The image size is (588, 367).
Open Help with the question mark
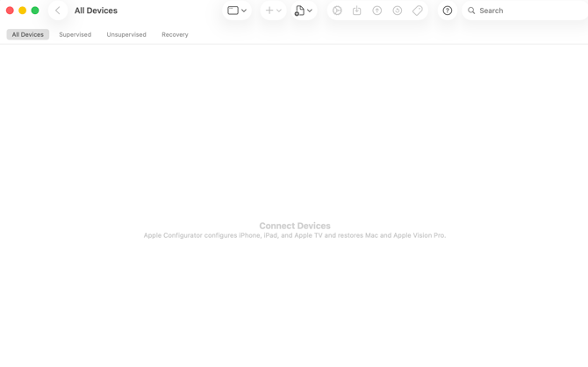(448, 11)
